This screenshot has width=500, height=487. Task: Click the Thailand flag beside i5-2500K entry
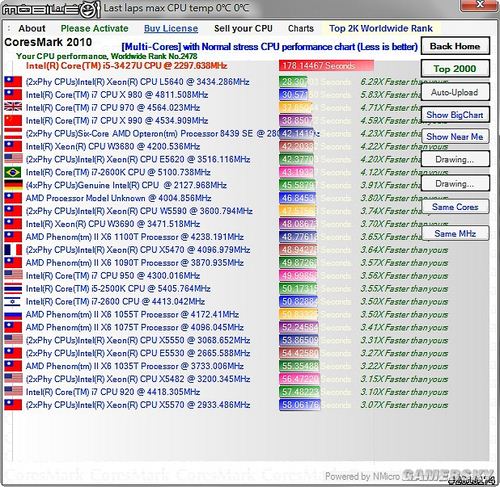coord(13,289)
